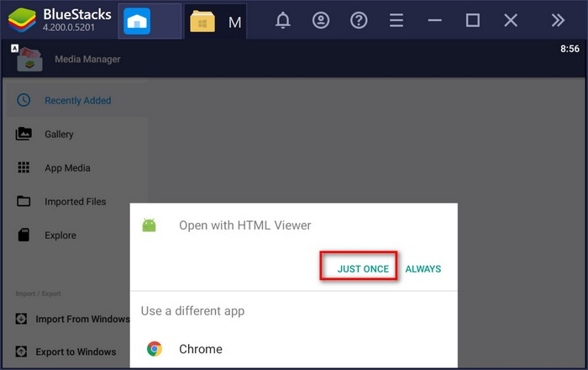Screen dimensions: 588x370
Task: Close the BlueStacks window
Action: 511,20
